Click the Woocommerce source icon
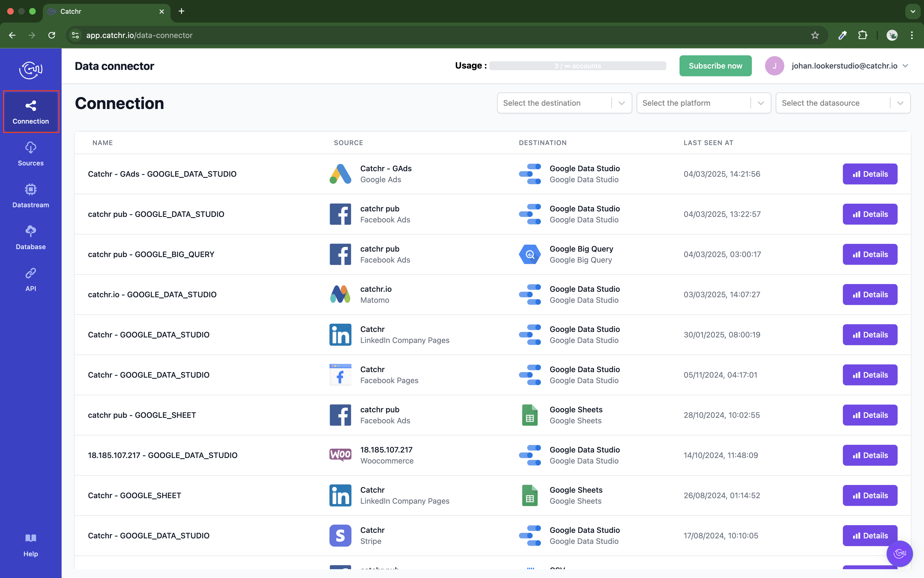The width and height of the screenshot is (924, 578). 340,455
